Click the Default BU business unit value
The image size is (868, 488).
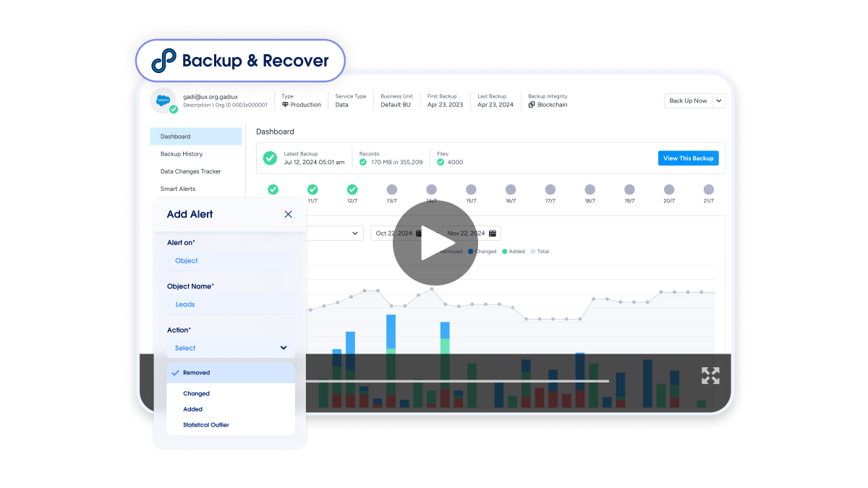[396, 105]
